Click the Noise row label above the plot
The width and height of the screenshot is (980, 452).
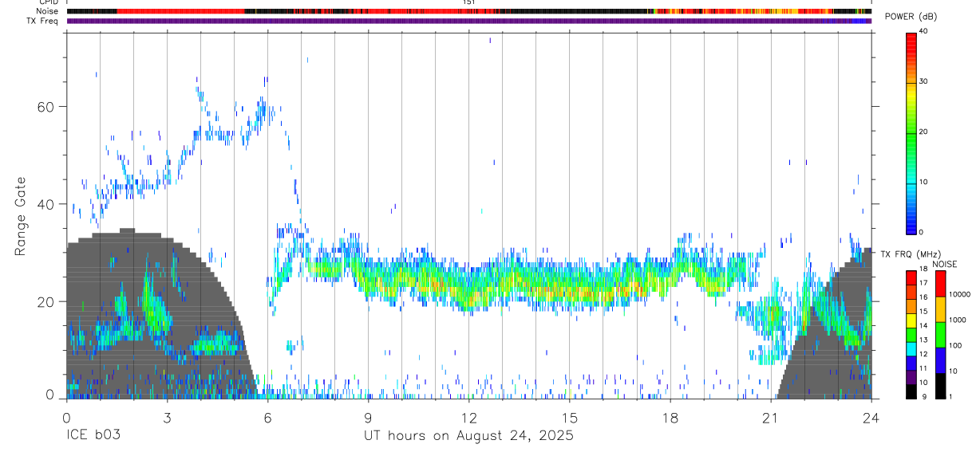click(x=48, y=12)
